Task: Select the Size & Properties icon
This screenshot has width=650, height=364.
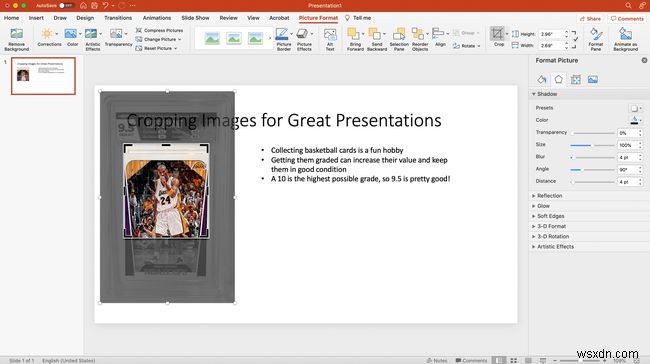Action: [575, 79]
